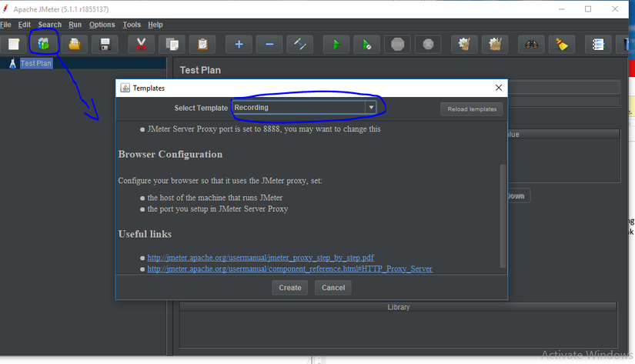Screen dimensions: 635x364
Task: Collapse all nodes with minus icon
Action: coord(269,44)
